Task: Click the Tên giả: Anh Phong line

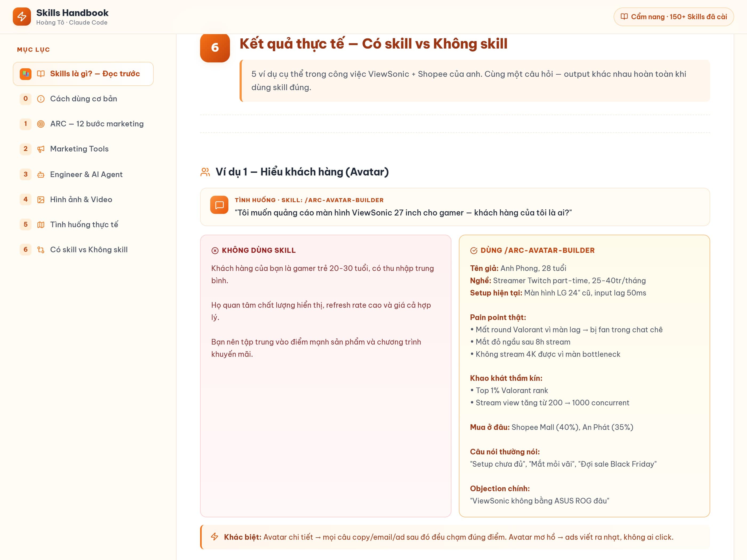Action: click(518, 268)
